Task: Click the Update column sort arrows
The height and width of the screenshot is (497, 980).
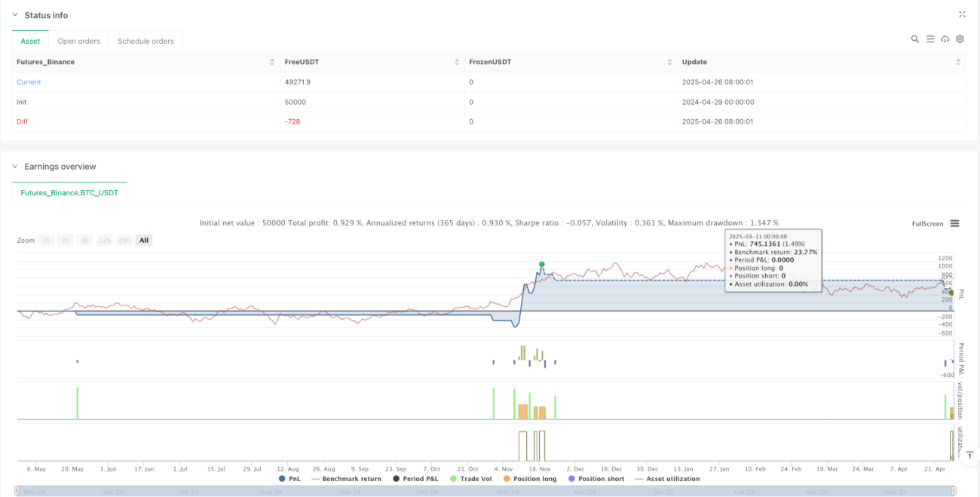Action: pyautogui.click(x=958, y=62)
